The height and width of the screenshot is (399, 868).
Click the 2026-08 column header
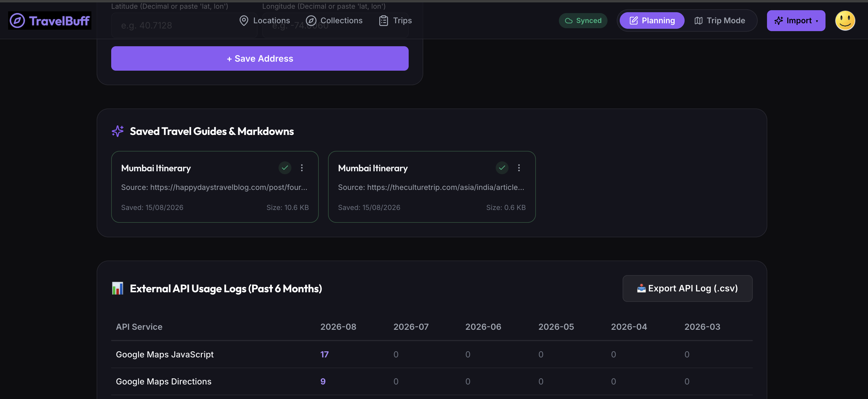338,327
